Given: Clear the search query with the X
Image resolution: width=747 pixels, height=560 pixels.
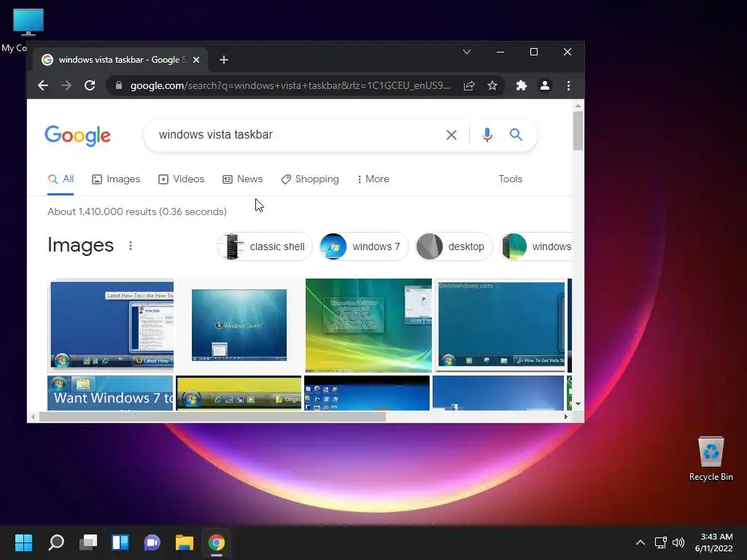Looking at the screenshot, I should click(451, 135).
